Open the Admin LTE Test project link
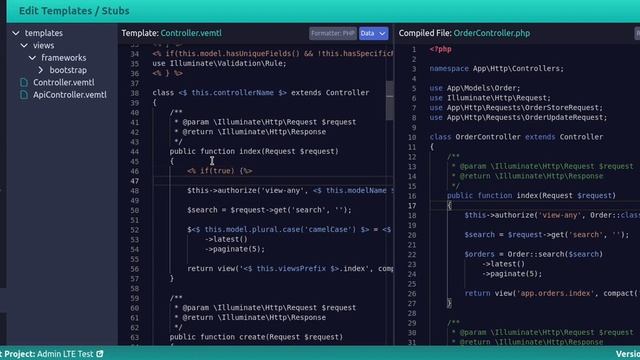640x360 pixels. (x=65, y=354)
